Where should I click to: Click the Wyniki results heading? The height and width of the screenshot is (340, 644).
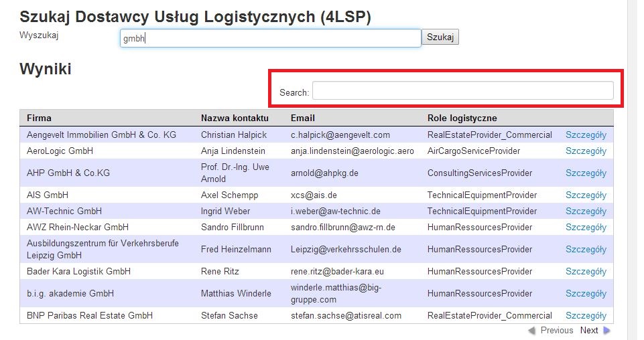click(46, 69)
